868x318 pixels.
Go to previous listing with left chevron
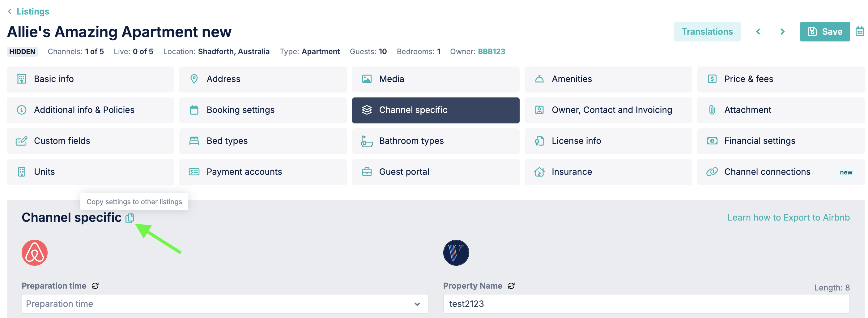tap(758, 32)
